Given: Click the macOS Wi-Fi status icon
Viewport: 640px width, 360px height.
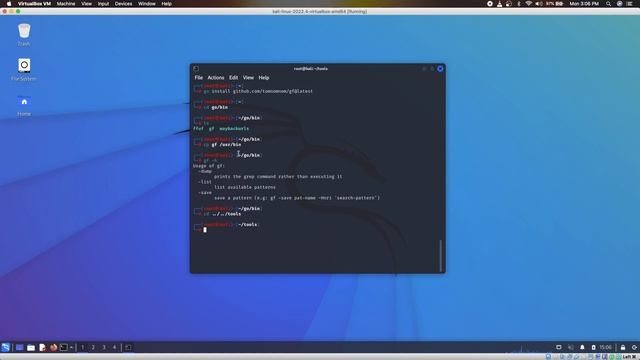Looking at the screenshot, I should [529, 4].
